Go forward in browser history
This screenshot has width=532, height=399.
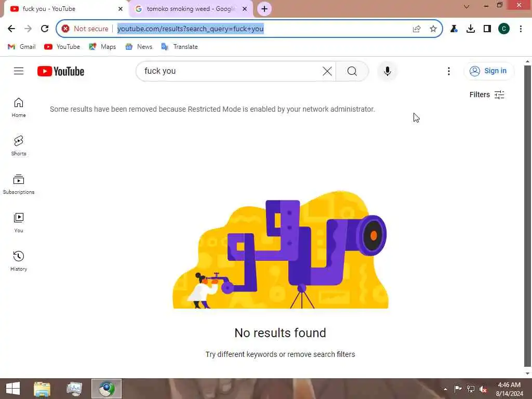(28, 29)
